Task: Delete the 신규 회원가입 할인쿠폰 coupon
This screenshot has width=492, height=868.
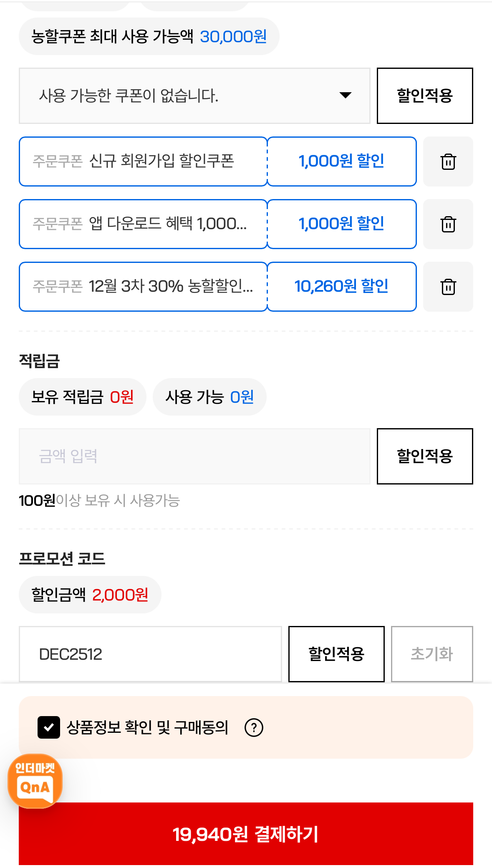Action: 448,161
